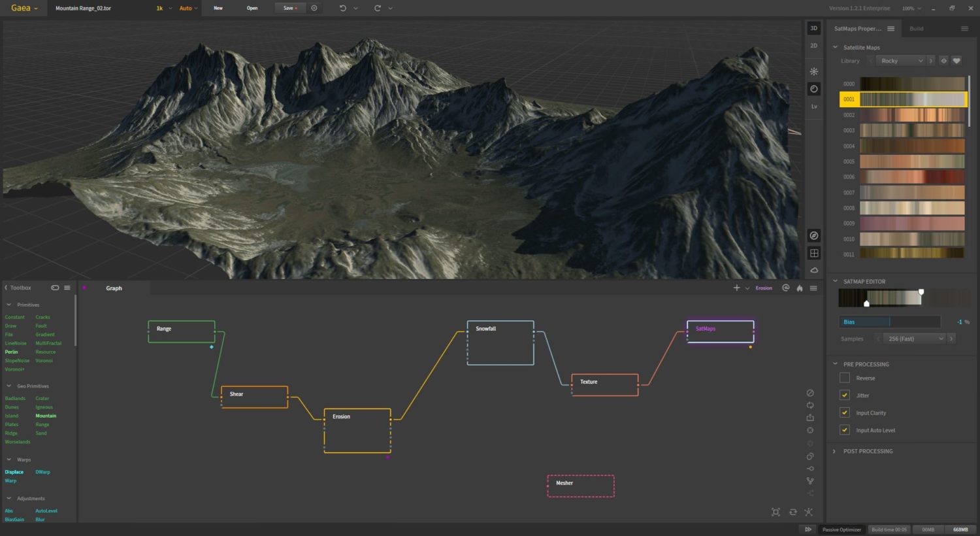
Task: Uncheck the Jitter checkbox
Action: tap(845, 395)
